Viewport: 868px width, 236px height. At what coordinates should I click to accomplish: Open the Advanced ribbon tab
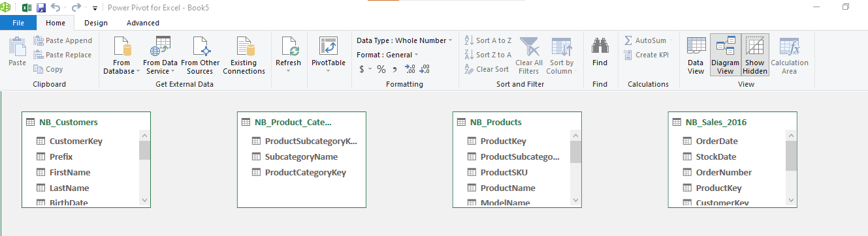coord(143,23)
